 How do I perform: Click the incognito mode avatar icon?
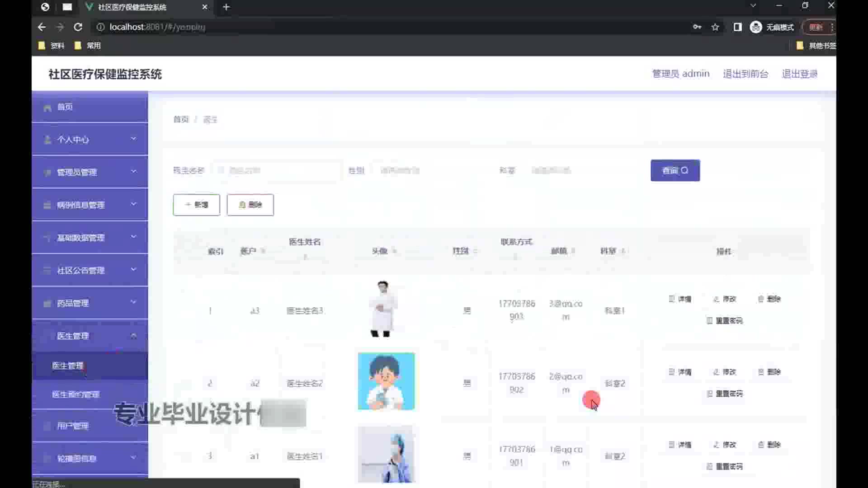click(756, 27)
